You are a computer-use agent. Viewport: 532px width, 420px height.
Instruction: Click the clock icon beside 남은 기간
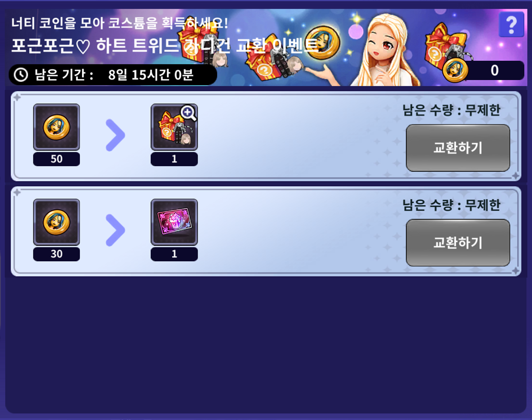coord(21,75)
